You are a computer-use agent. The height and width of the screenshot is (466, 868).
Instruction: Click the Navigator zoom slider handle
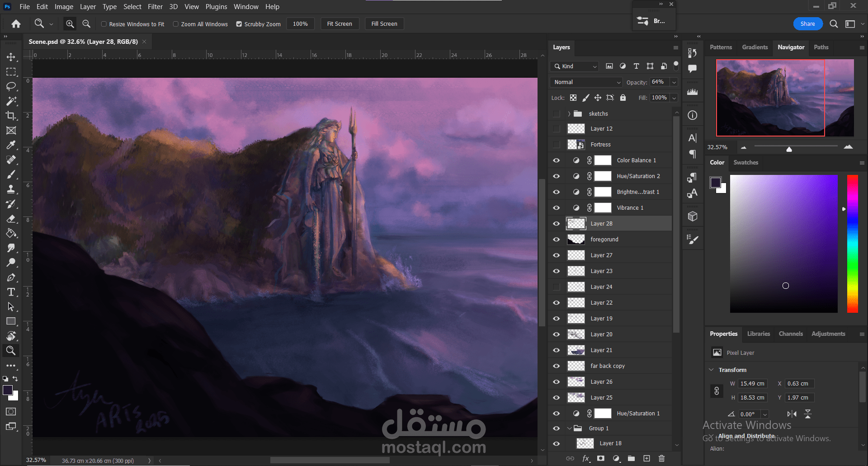pos(789,149)
